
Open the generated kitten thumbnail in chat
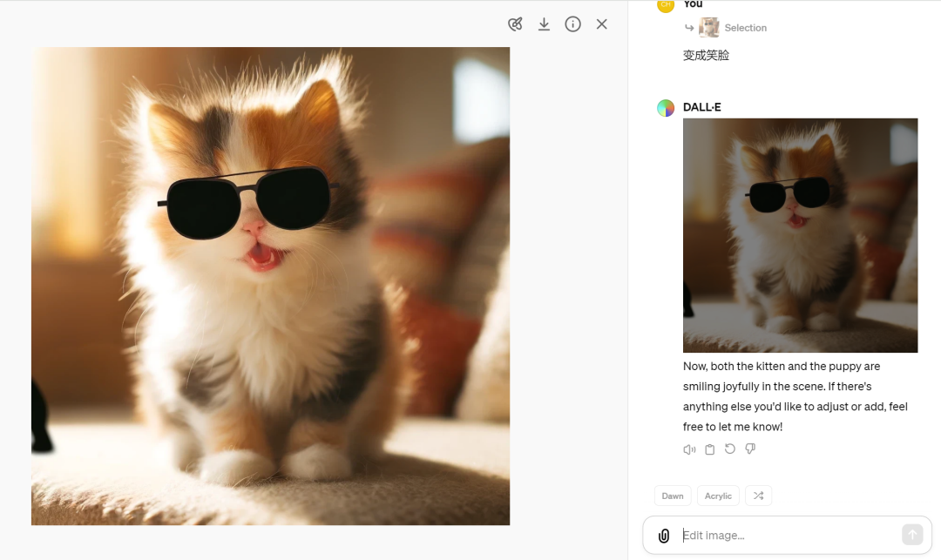(800, 235)
